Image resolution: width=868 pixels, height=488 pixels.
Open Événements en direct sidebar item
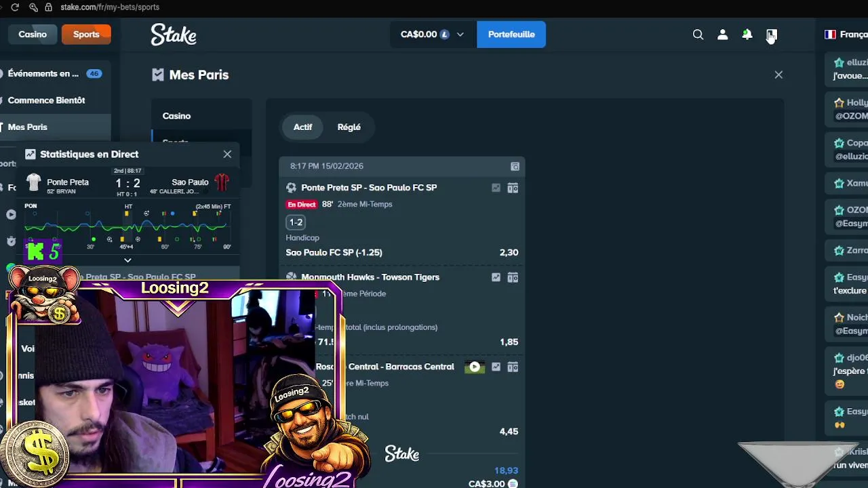(43, 73)
